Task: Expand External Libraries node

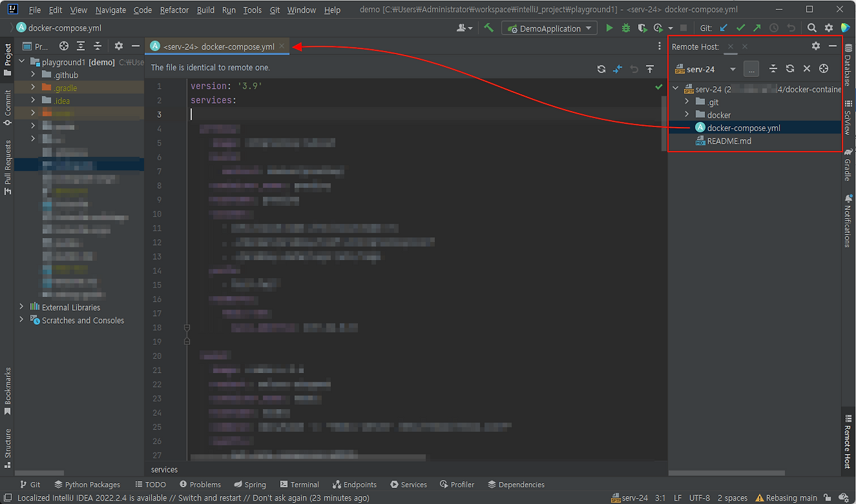Action: point(22,307)
